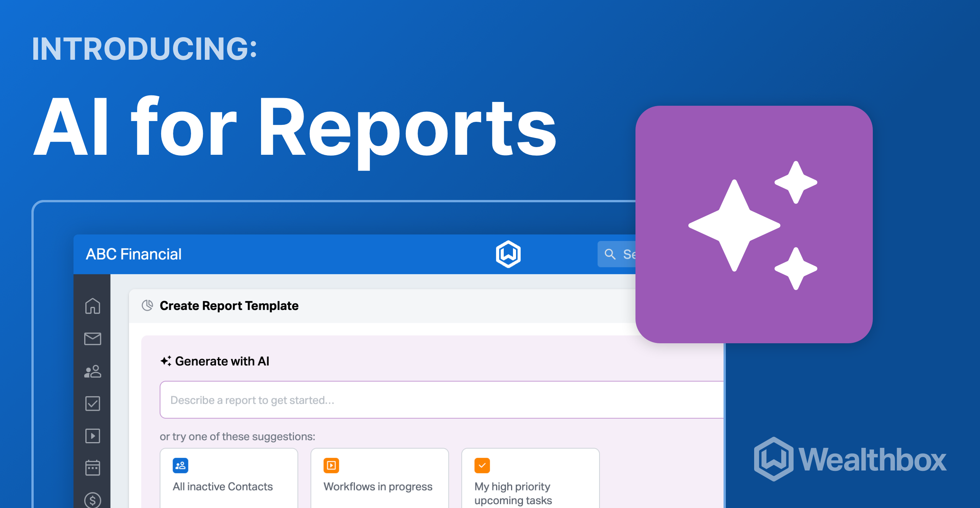Image resolution: width=980 pixels, height=508 pixels.
Task: Open the Calendar icon in the sidebar
Action: click(92, 467)
